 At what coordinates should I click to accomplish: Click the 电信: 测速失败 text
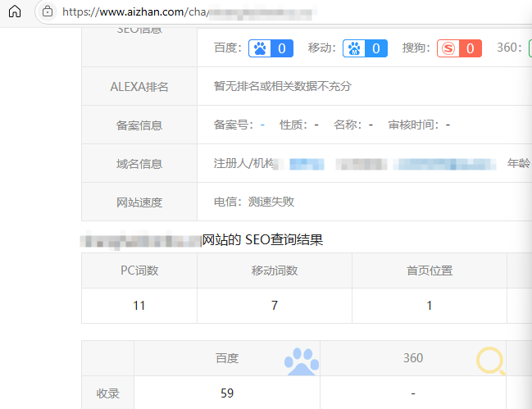[x=254, y=202]
